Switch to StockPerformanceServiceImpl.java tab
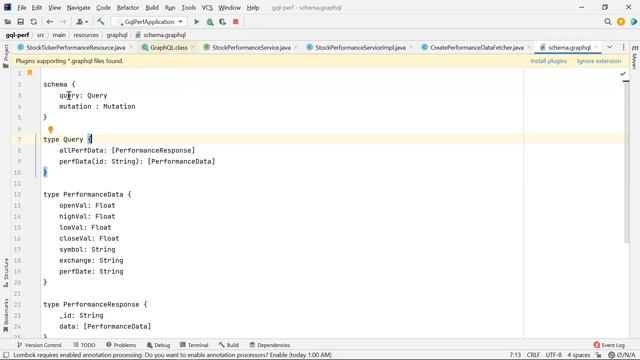The height and width of the screenshot is (360, 640). (360, 47)
